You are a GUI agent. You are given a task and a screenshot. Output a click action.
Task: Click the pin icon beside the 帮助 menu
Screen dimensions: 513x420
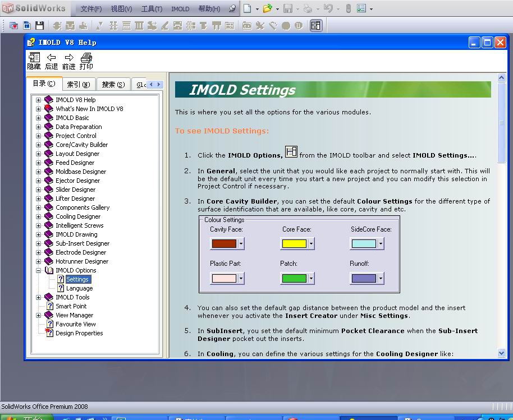coord(232,9)
